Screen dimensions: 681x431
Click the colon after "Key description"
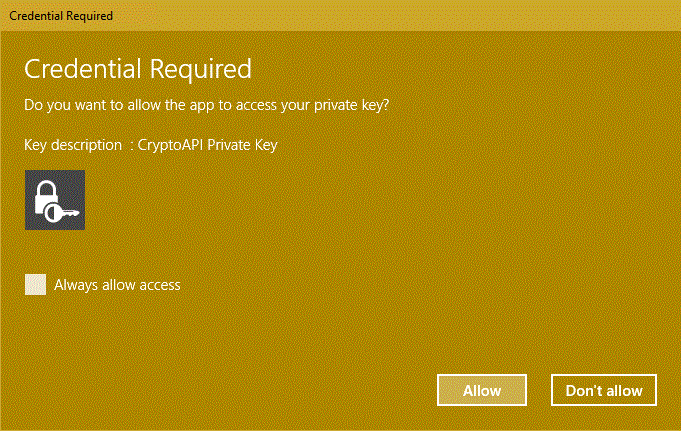(132, 145)
